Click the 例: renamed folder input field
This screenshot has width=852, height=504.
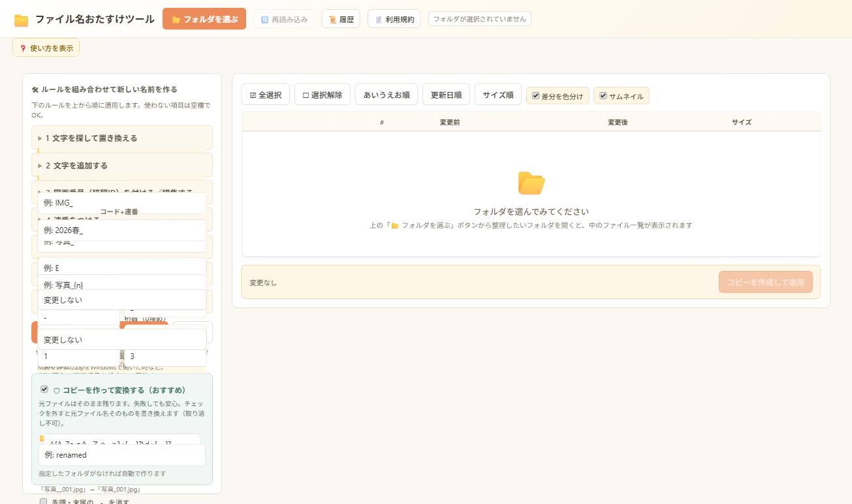pyautogui.click(x=122, y=455)
